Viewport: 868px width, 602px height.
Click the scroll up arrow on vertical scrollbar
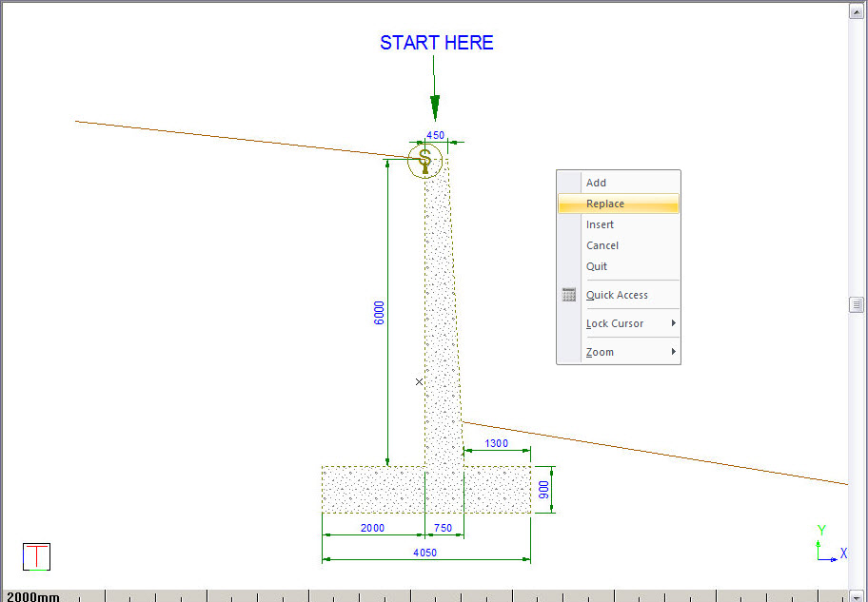point(858,11)
